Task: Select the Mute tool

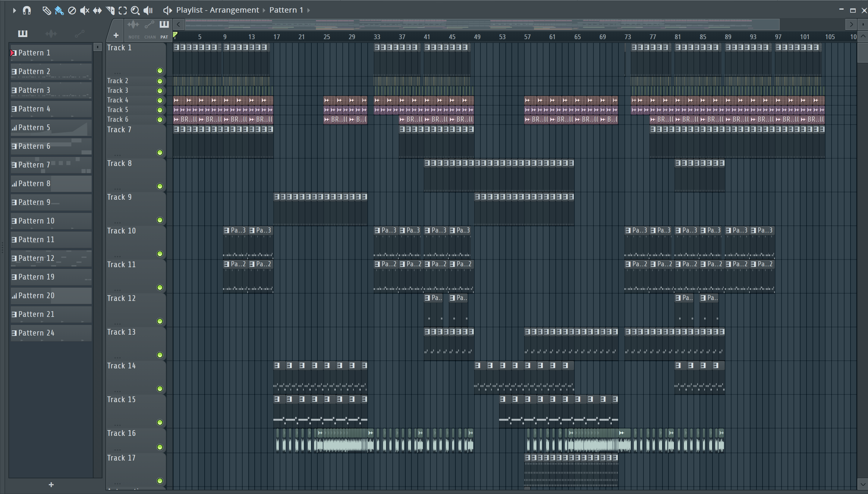Action: point(84,11)
